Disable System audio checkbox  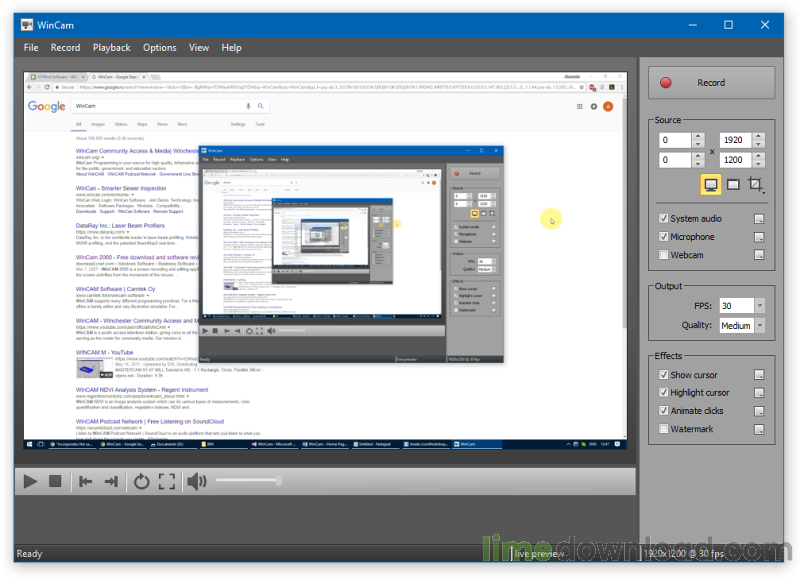click(664, 219)
